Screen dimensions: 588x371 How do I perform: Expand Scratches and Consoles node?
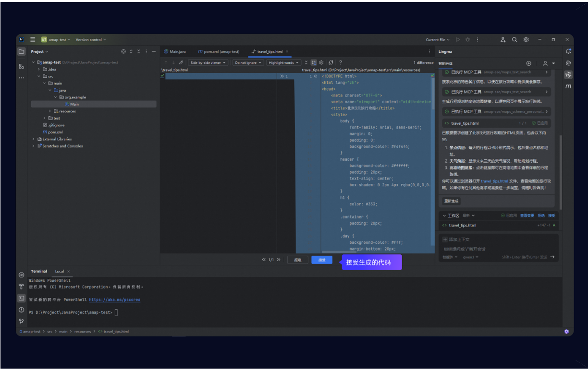tap(33, 146)
